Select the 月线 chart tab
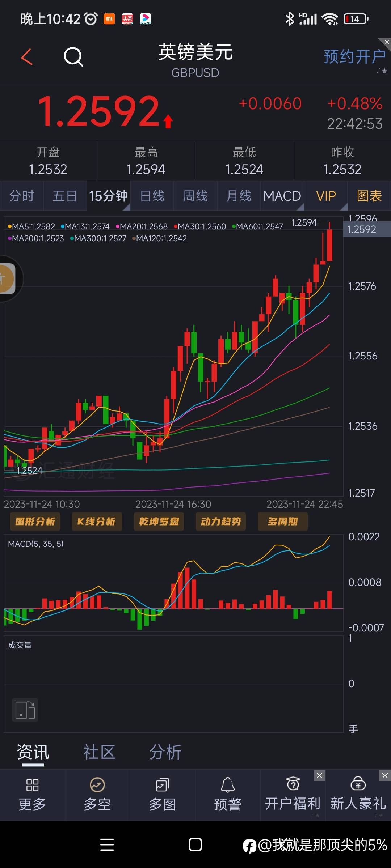This screenshot has width=391, height=868. point(239,196)
